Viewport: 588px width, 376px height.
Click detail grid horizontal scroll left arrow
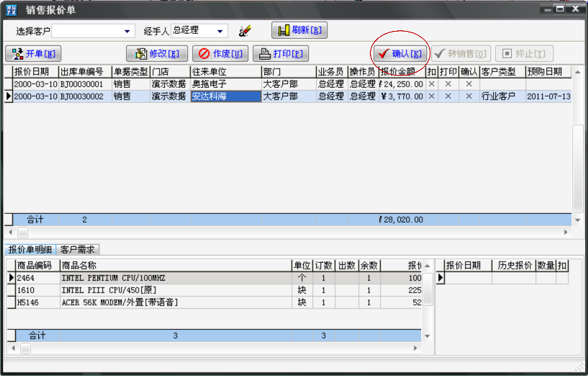coord(14,348)
